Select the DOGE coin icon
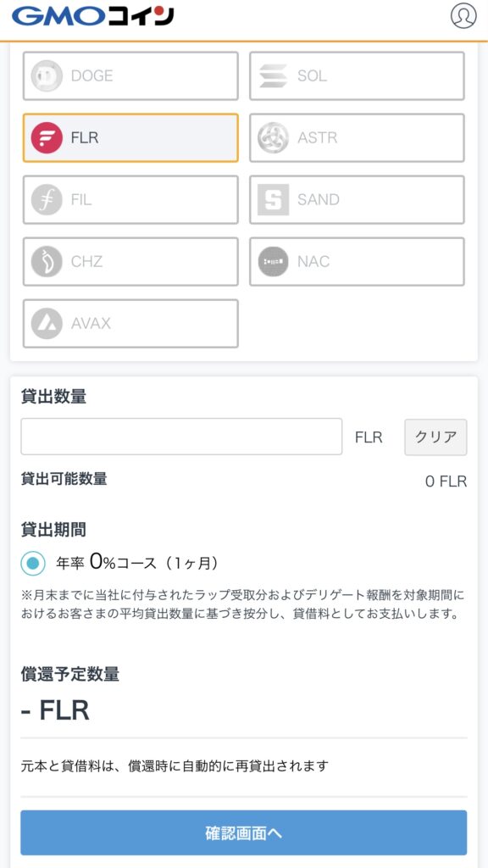Viewport: 488px width, 868px height. [47, 75]
